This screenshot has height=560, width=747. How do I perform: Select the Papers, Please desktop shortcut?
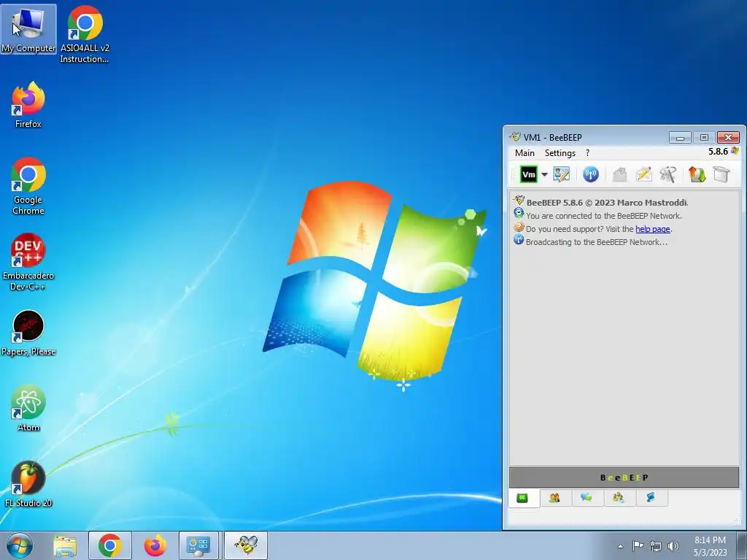28,332
